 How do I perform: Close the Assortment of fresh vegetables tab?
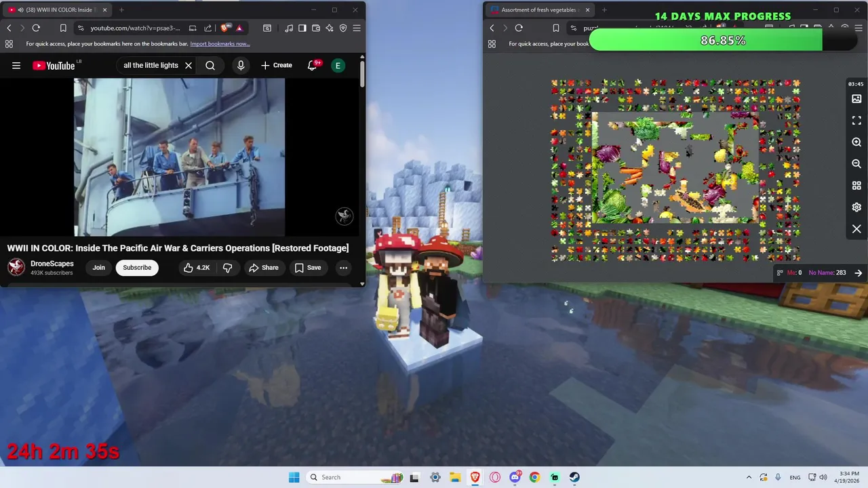coord(587,9)
